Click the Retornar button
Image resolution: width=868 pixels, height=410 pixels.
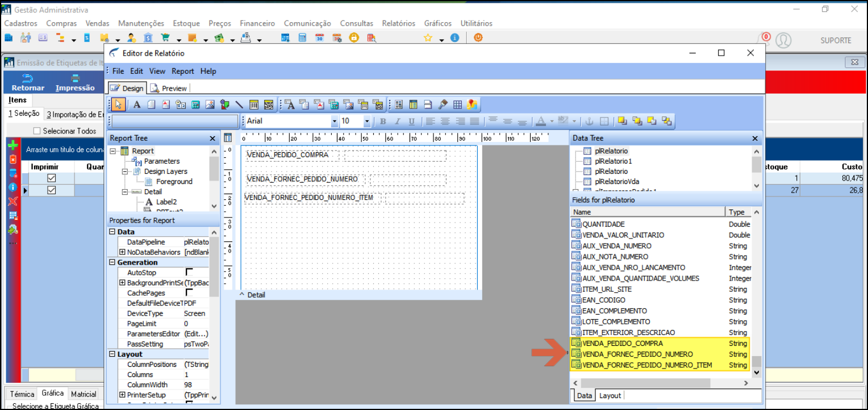click(28, 83)
